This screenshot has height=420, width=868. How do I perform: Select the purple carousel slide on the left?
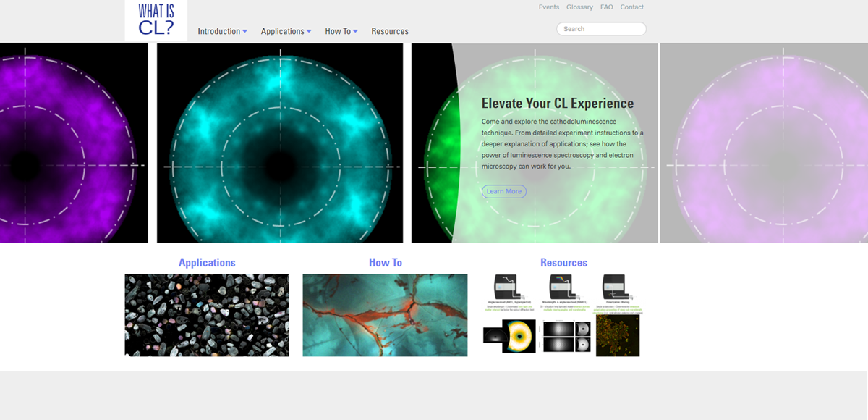[72, 143]
